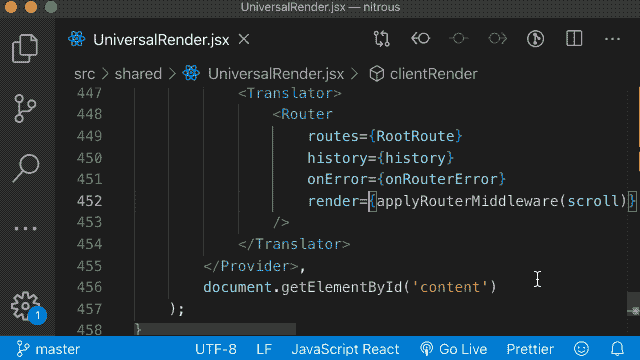Click the <Router tag text
Screen dimensions: 640x360
click(302, 114)
